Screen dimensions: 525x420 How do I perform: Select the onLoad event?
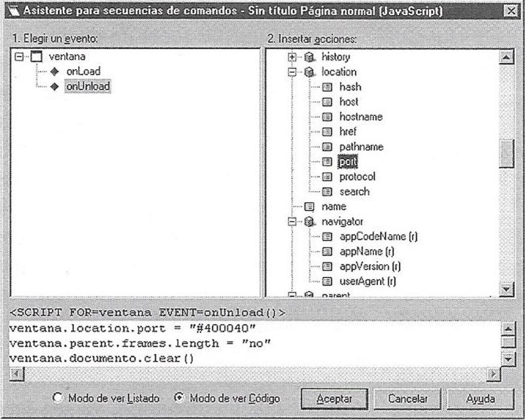tap(84, 71)
